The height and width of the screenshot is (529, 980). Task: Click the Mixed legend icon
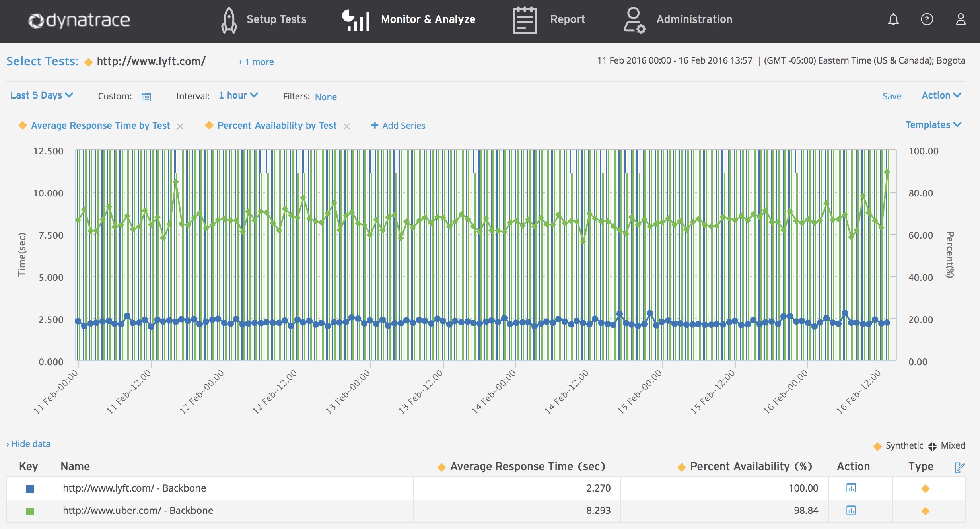[x=932, y=446]
